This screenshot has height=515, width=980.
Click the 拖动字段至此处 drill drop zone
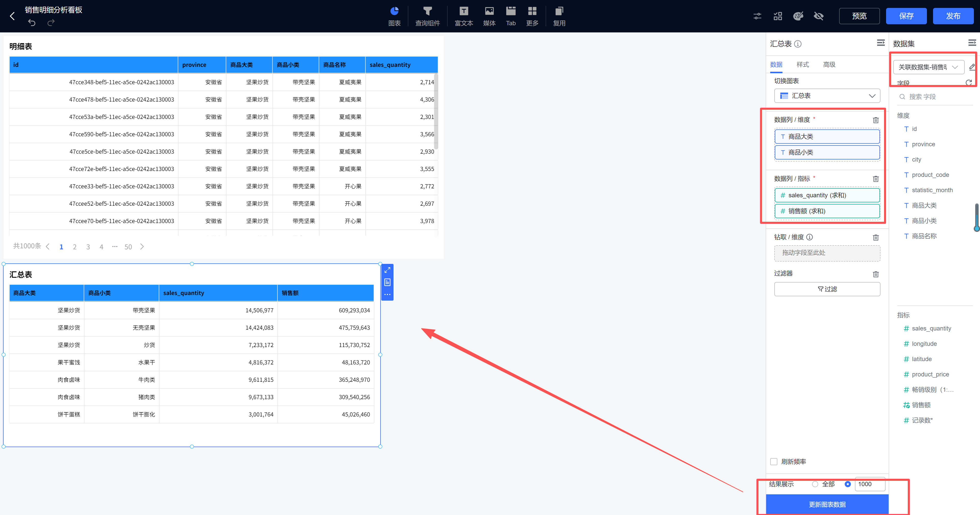coord(827,253)
